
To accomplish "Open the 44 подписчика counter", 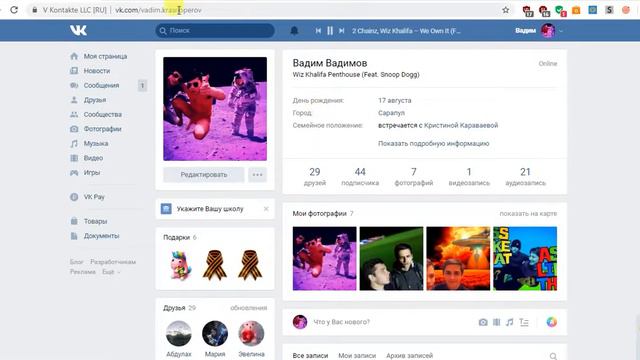I will click(360, 176).
